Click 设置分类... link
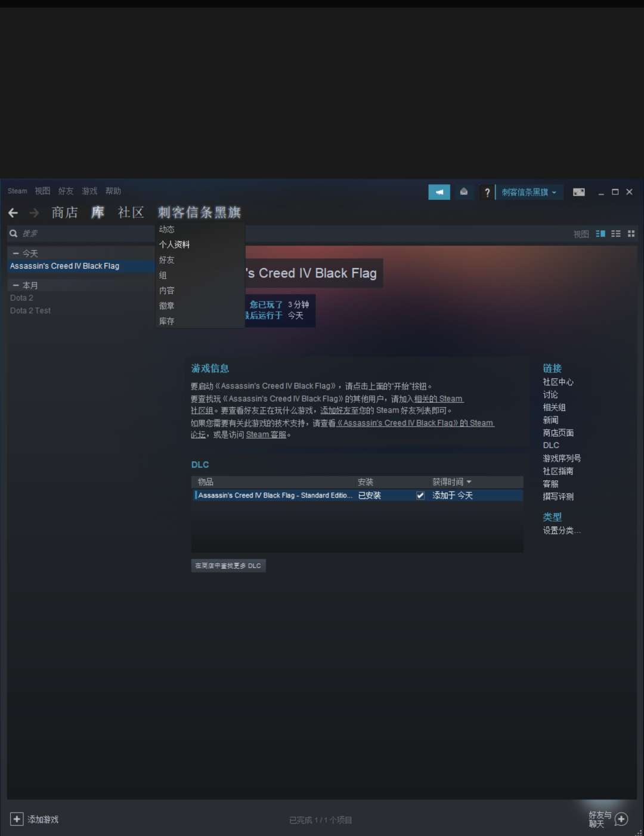 coord(562,530)
